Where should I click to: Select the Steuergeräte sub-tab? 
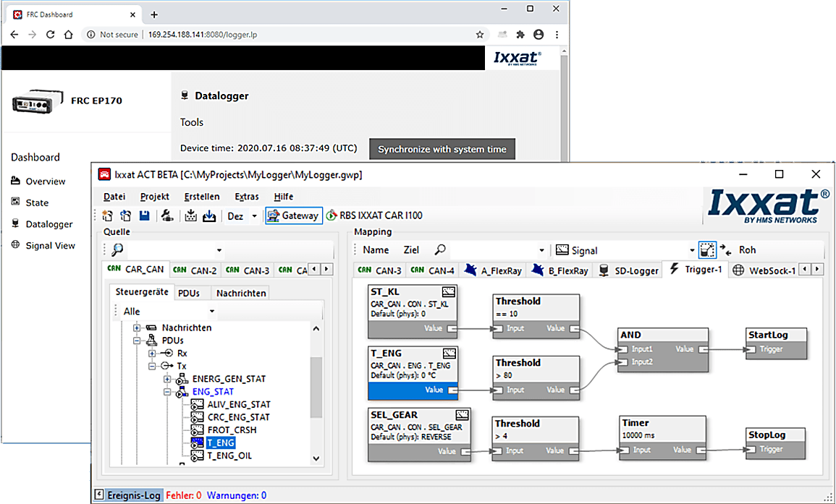[x=142, y=292]
